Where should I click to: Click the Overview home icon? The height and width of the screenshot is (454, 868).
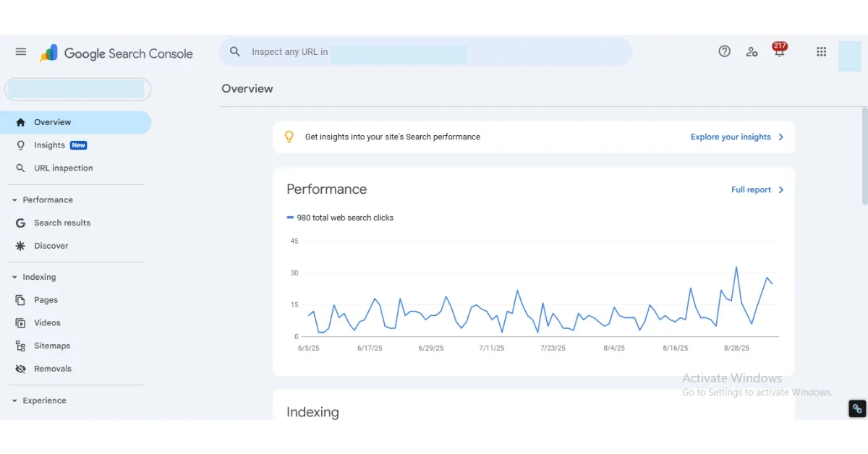tap(20, 122)
